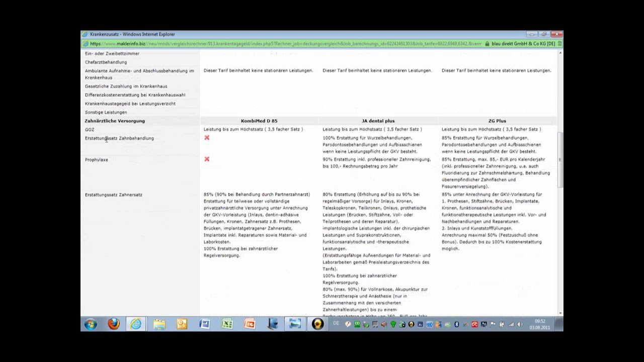Image resolution: width=644 pixels, height=362 pixels.
Task: Click the round yellow media taskbar icon
Action: (x=317, y=324)
